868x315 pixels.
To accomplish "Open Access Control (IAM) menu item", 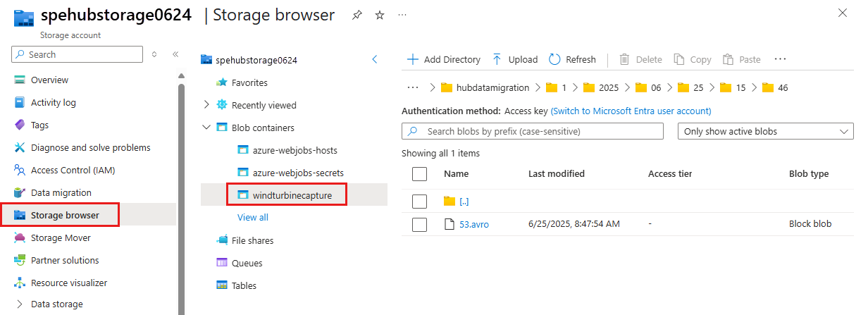I will (73, 170).
